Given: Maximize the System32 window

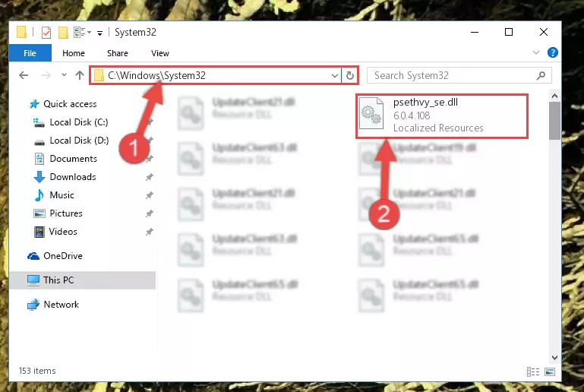Looking at the screenshot, I should point(509,33).
